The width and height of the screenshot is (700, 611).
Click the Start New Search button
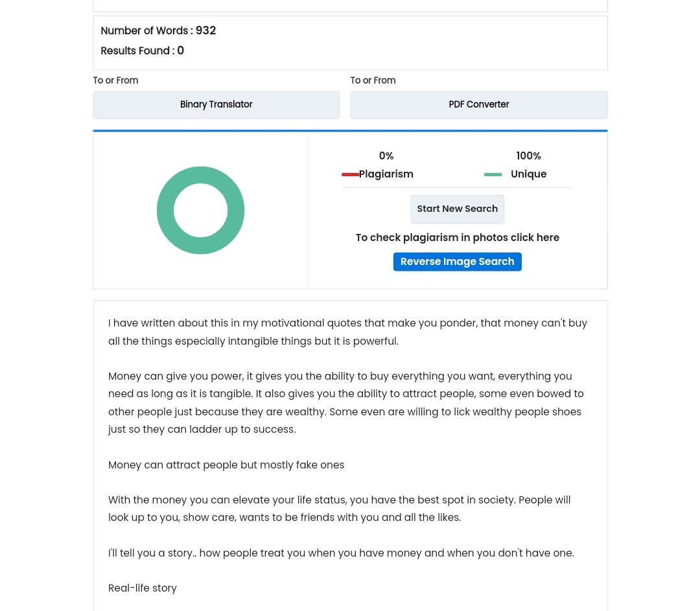pyautogui.click(x=457, y=209)
